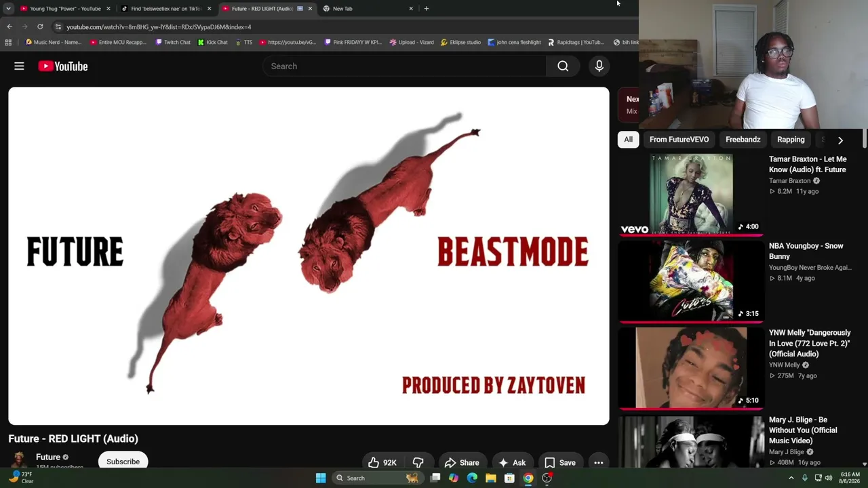This screenshot has height=488, width=868.
Task: Open Task View on the taskbar
Action: [x=435, y=478]
